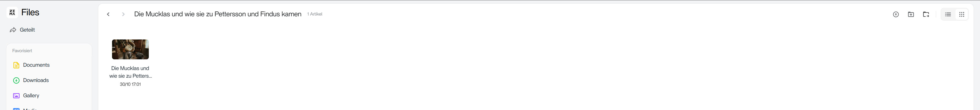Go back with the left chevron
This screenshot has height=110, width=980.
tap(108, 15)
